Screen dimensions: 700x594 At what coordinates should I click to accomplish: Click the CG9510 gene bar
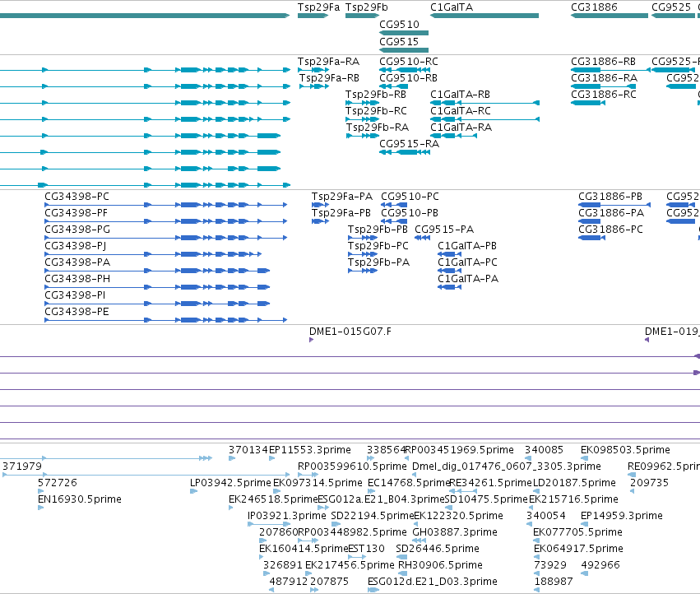click(x=404, y=33)
